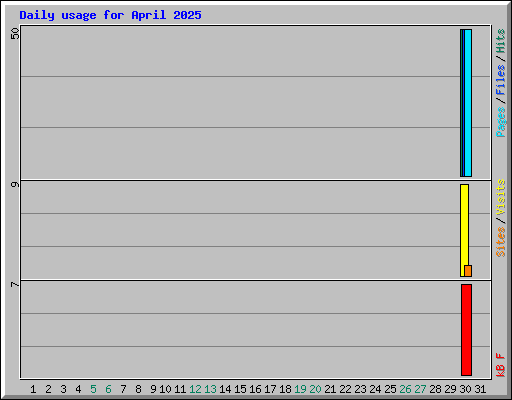Click the yellow Visits legend label
This screenshot has height=400, width=512.
click(500, 197)
